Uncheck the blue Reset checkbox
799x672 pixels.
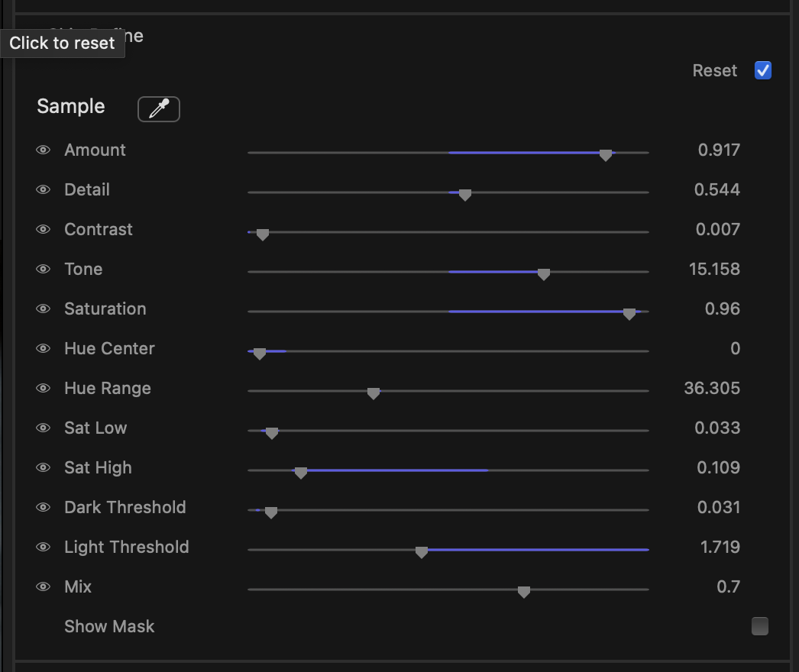[x=763, y=70]
